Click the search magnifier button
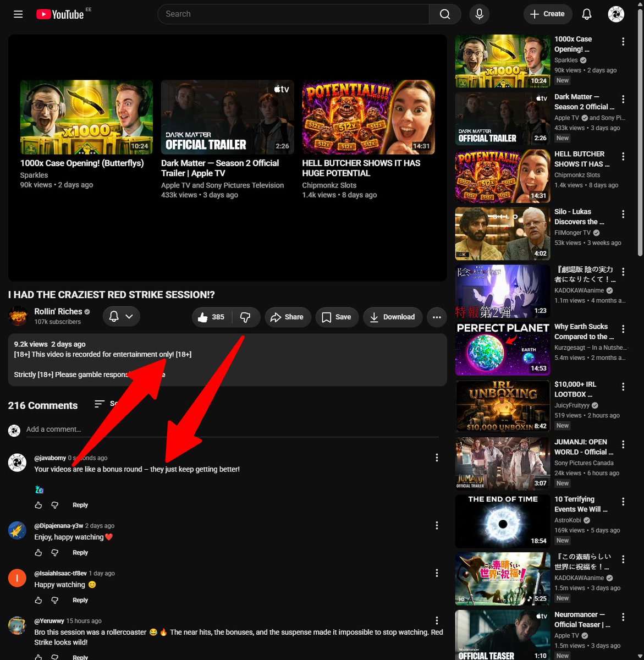This screenshot has width=644, height=660. pyautogui.click(x=445, y=14)
